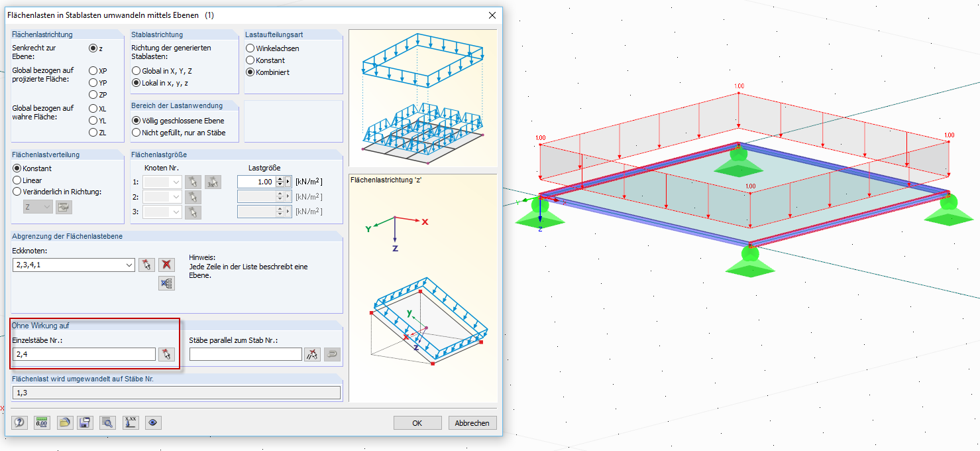
Task: Click the Knoten 2 node picker icon
Action: [192, 196]
